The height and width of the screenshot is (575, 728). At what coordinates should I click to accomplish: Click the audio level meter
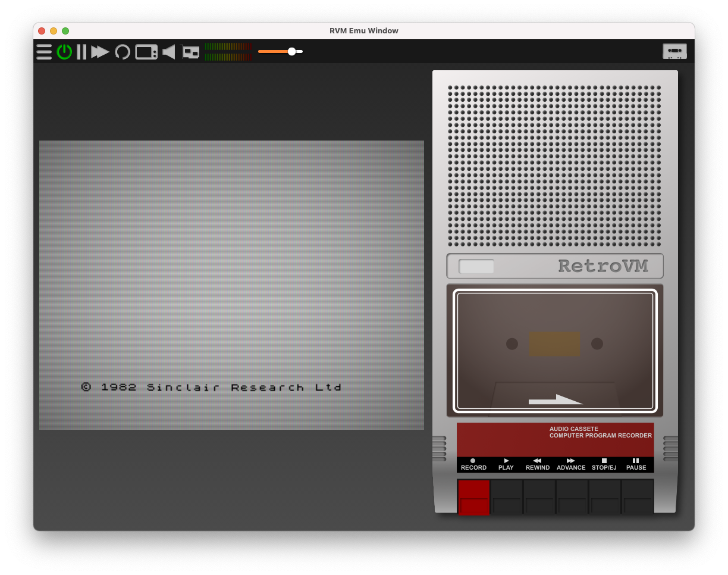(x=228, y=52)
